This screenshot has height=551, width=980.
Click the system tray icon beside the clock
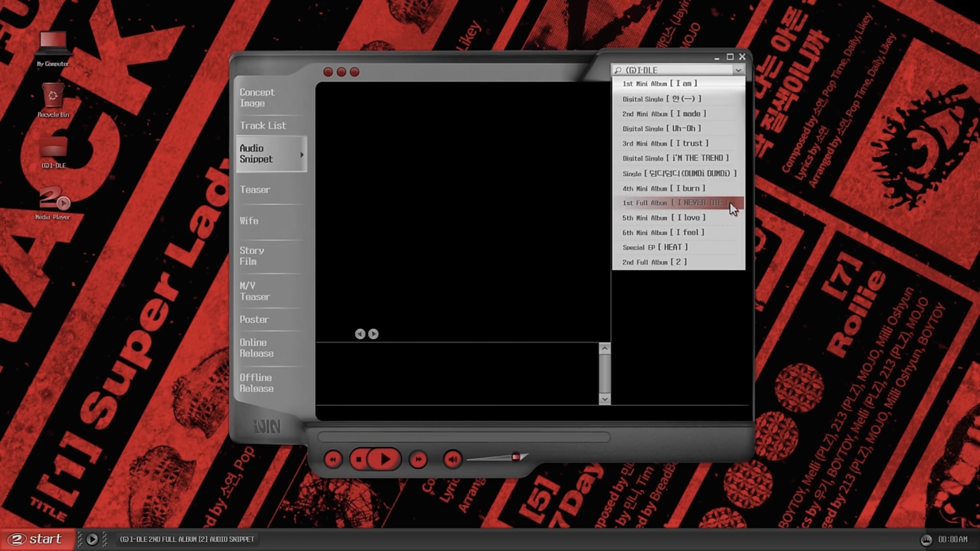click(x=926, y=540)
